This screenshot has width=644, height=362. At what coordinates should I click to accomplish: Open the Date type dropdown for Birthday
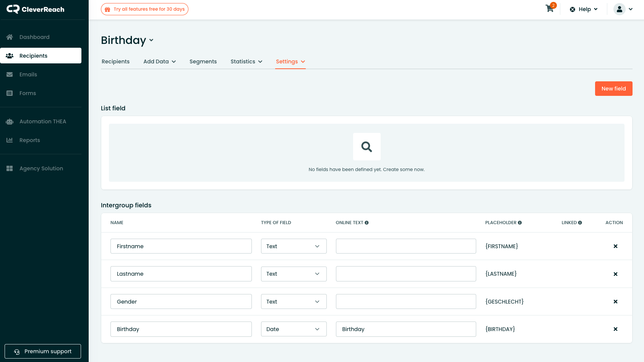click(294, 329)
